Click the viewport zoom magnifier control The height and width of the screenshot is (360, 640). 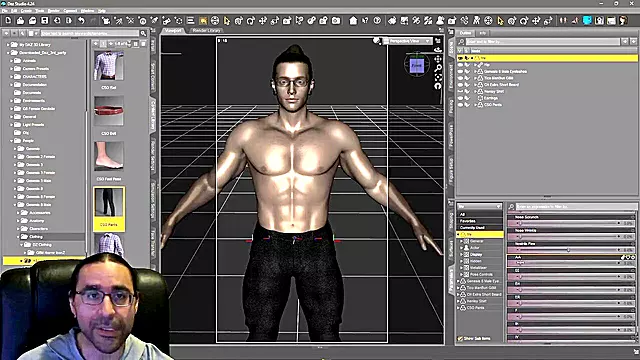[x=438, y=68]
